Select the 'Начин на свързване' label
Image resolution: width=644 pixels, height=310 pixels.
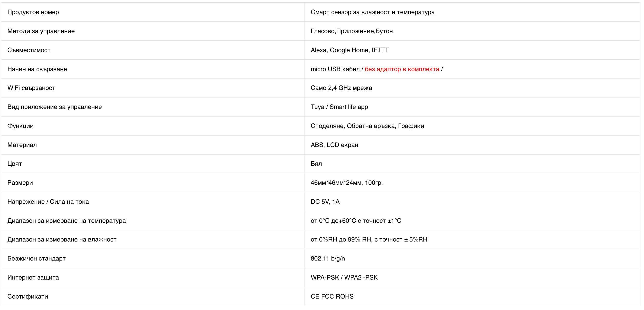click(x=37, y=69)
